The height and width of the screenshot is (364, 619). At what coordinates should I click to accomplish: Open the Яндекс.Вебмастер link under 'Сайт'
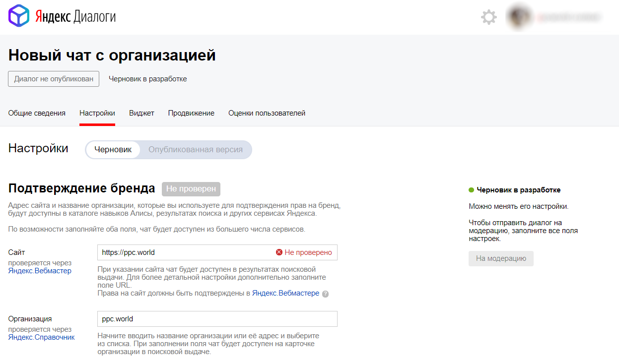40,271
